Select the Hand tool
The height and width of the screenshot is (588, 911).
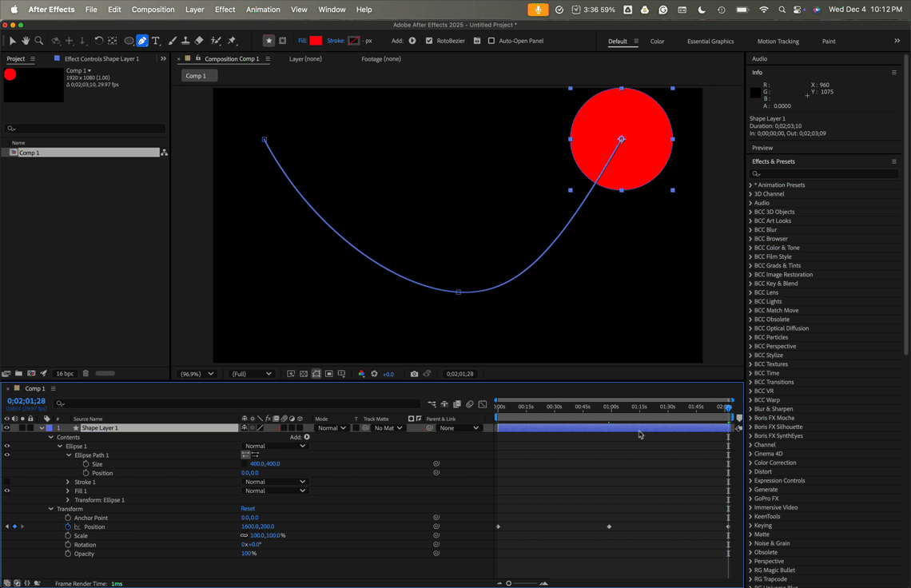point(26,41)
